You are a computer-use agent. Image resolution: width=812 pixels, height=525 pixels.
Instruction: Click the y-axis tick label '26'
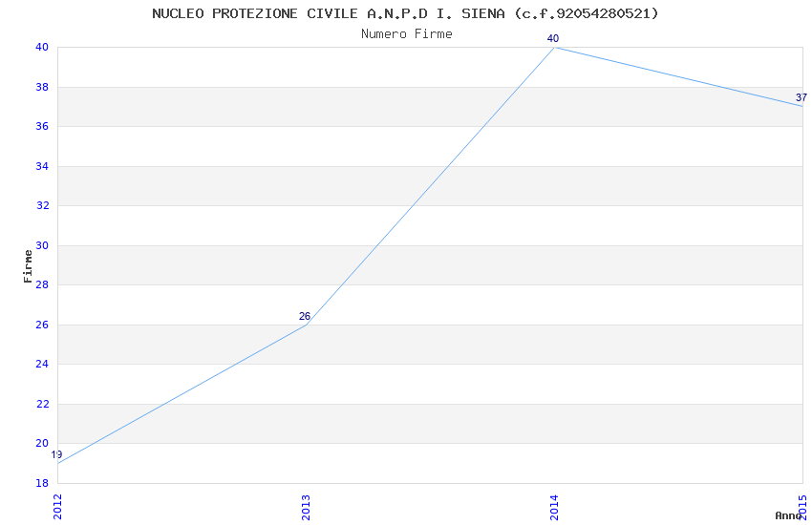click(42, 325)
